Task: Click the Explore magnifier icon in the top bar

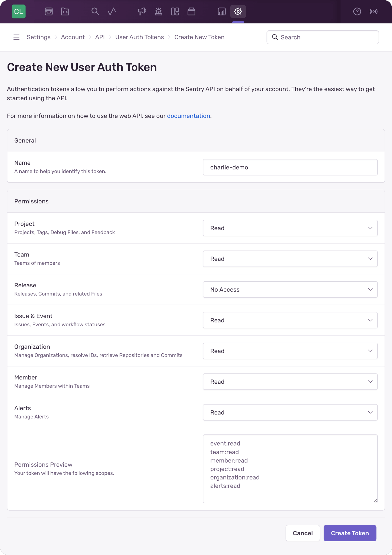Action: tap(95, 11)
